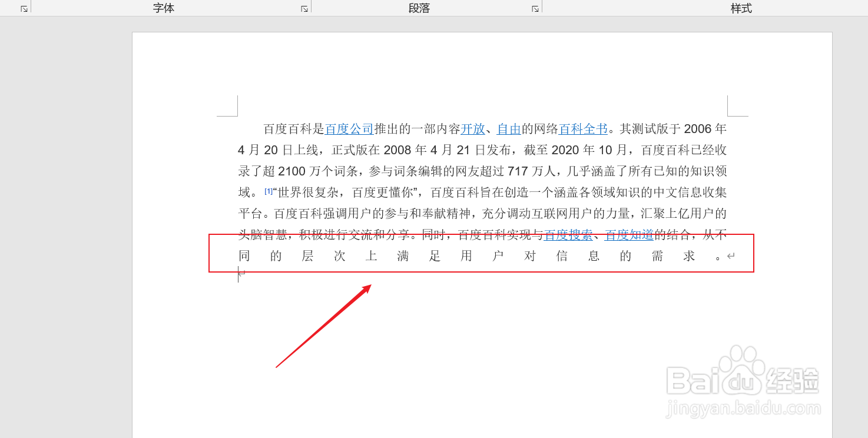
Task: Follow the 百度公司 hyperlink
Action: 349,129
